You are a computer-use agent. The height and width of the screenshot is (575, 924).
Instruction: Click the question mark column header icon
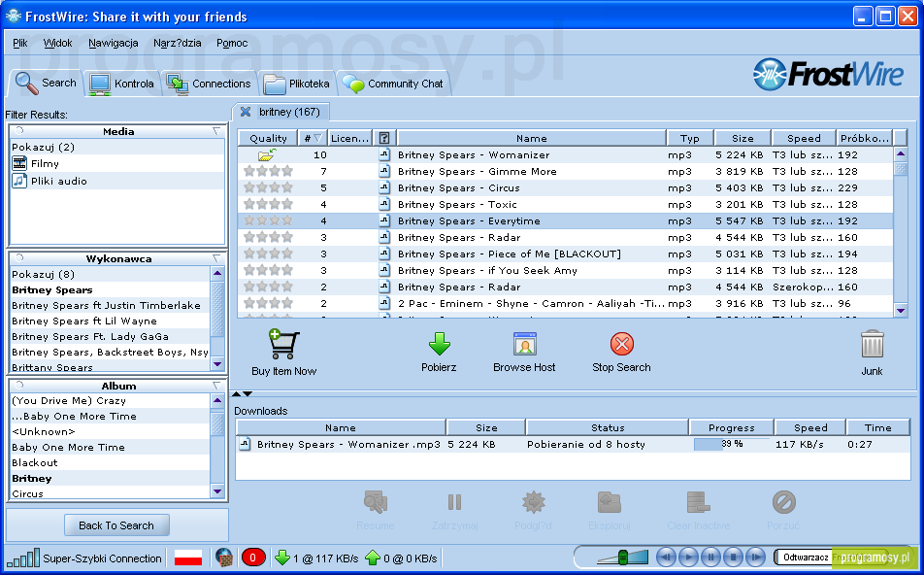pos(384,138)
